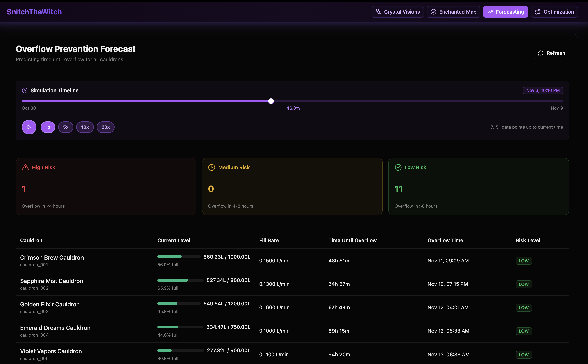This screenshot has width=588, height=364.
Task: Click the Simulation Timeline clock icon
Action: coord(25,90)
